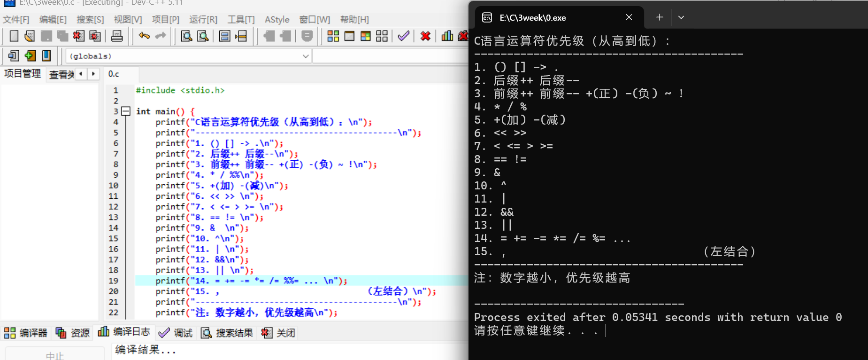Click the Save All icon

tap(62, 36)
